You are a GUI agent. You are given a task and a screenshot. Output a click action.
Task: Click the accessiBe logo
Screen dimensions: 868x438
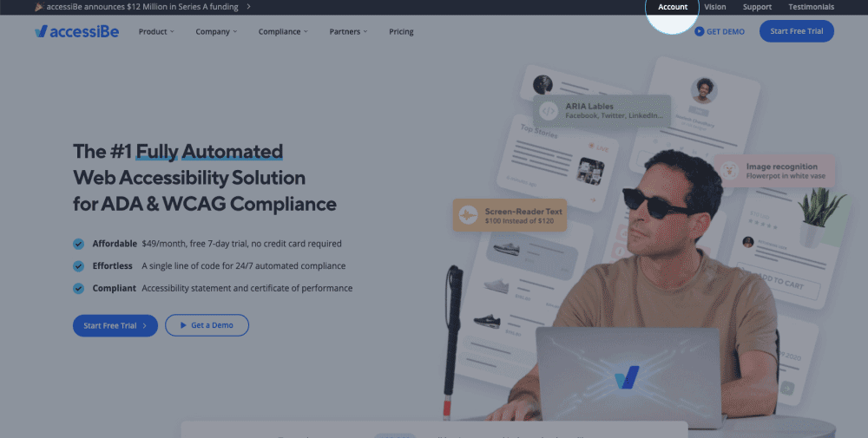point(76,31)
